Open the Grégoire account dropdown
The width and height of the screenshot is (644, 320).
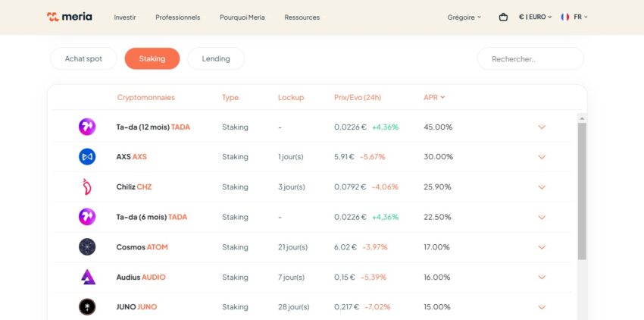[x=464, y=17]
